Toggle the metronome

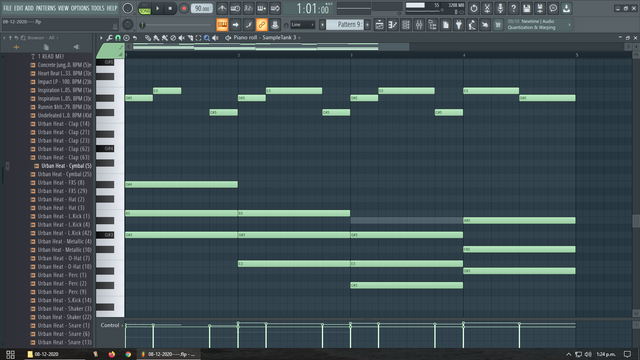(222, 8)
